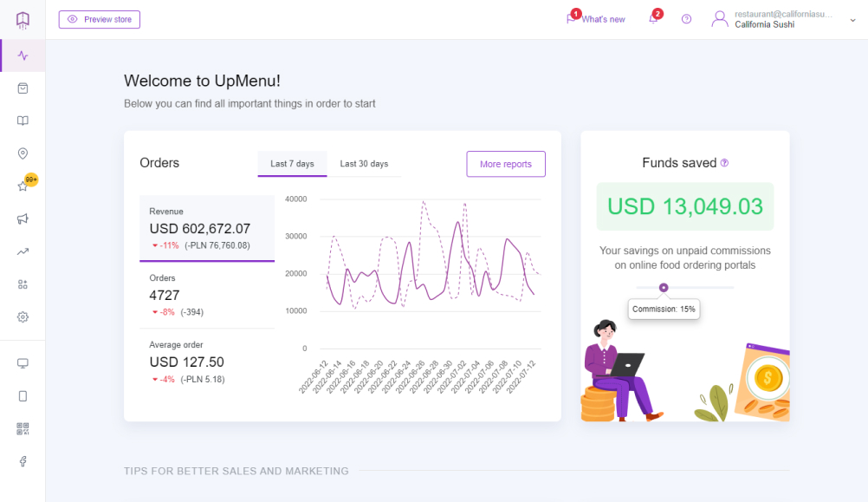
Task: Open the Facebook icon in sidebar
Action: (x=23, y=461)
